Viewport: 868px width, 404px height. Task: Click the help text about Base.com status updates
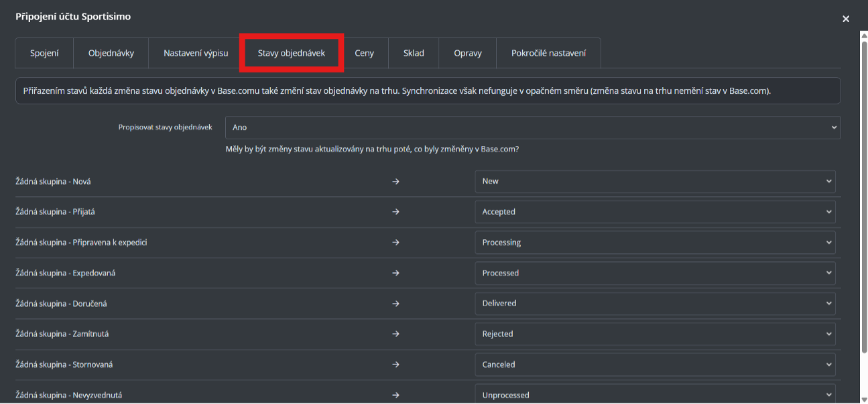(x=372, y=149)
